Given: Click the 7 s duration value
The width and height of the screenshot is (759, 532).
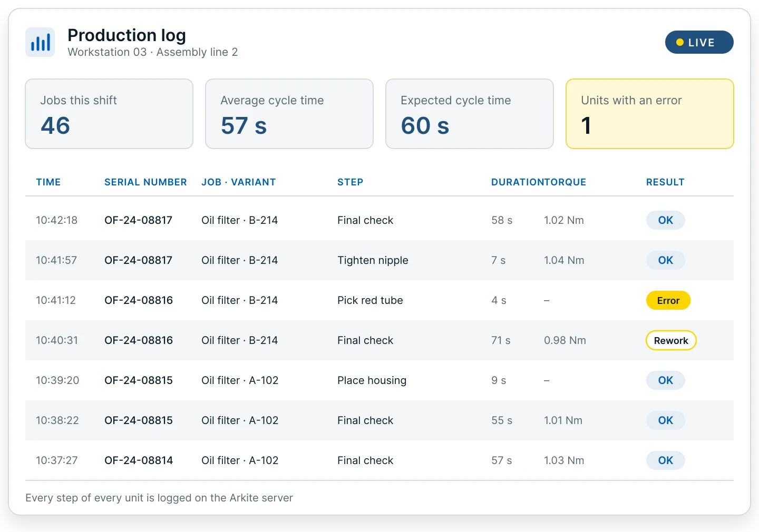Looking at the screenshot, I should click(x=498, y=260).
